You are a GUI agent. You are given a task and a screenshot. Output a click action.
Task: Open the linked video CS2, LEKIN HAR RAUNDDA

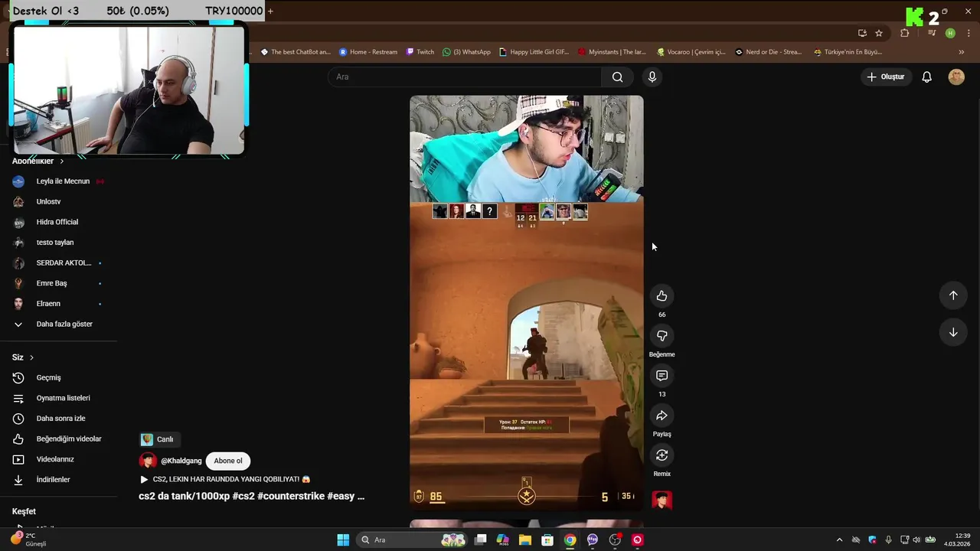click(x=225, y=479)
